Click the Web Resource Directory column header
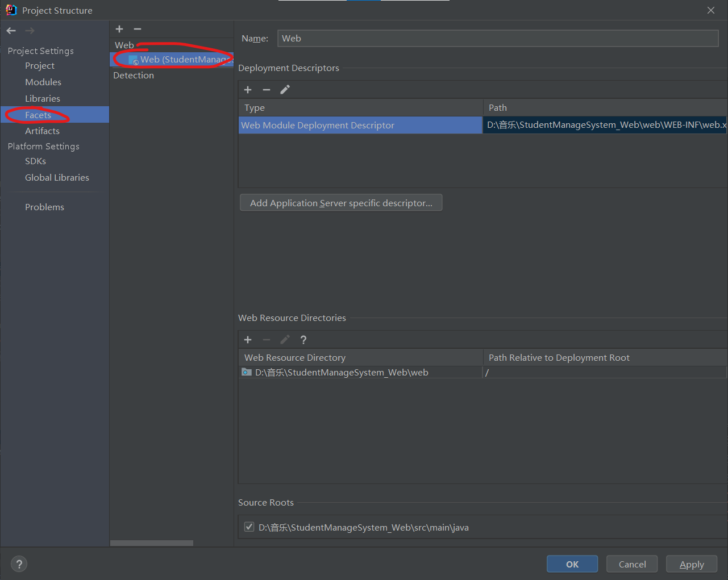 click(361, 358)
